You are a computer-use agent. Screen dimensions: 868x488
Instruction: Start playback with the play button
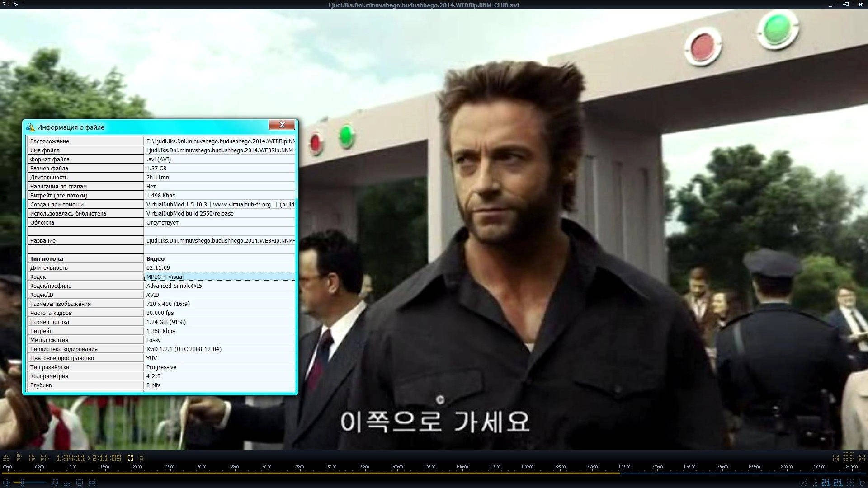tap(19, 457)
